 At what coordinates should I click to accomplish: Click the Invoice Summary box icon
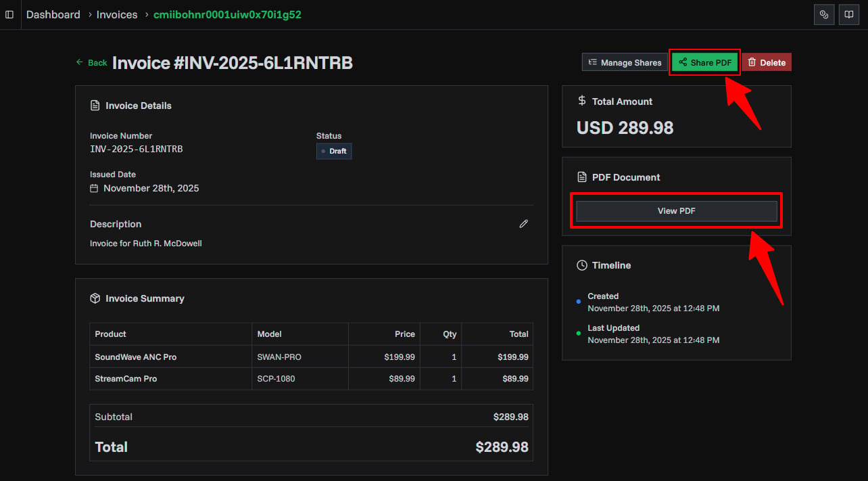click(x=95, y=298)
